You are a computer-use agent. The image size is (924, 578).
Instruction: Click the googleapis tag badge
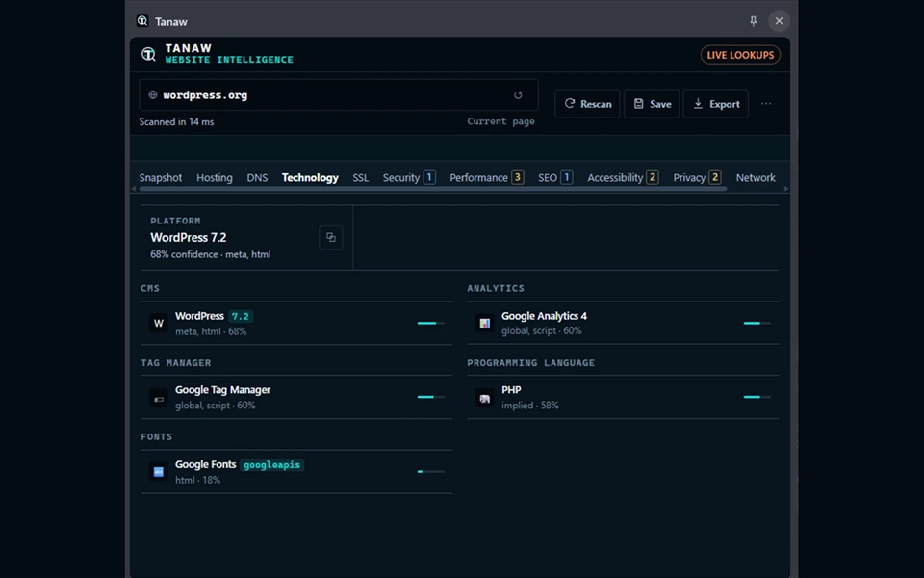click(x=271, y=464)
